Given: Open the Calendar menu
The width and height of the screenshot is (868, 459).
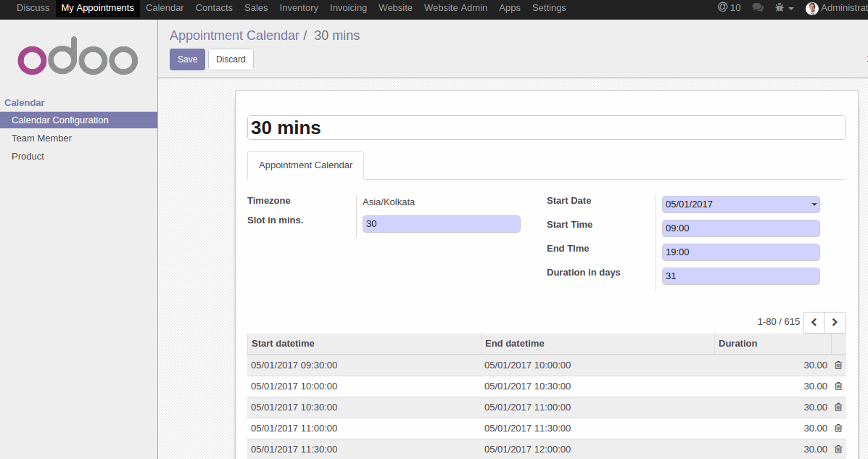Looking at the screenshot, I should coord(165,8).
